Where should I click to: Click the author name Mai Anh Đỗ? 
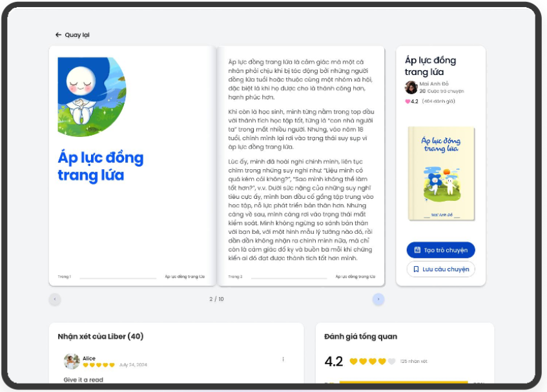coord(433,84)
